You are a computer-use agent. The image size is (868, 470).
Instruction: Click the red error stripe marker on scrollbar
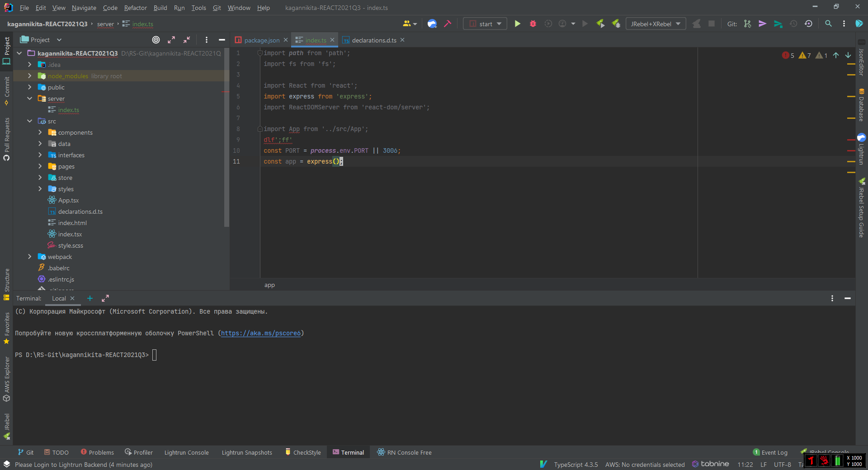click(851, 140)
